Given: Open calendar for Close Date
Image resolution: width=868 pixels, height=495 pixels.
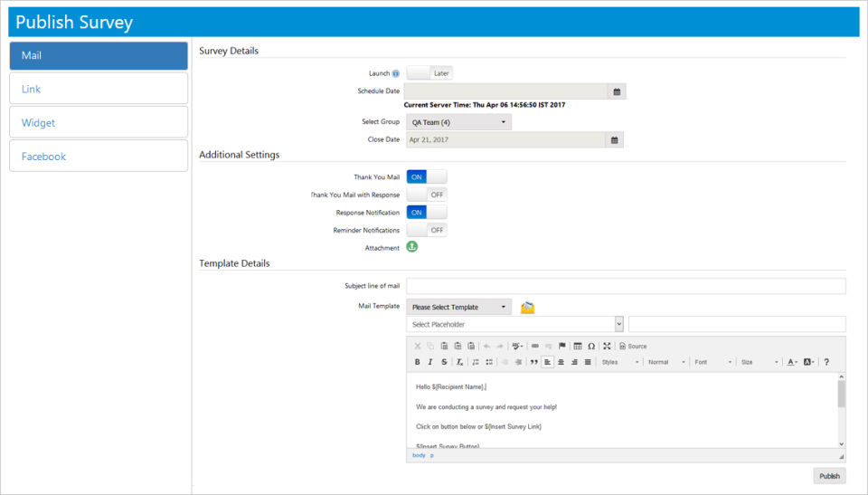Looking at the screenshot, I should 615,139.
